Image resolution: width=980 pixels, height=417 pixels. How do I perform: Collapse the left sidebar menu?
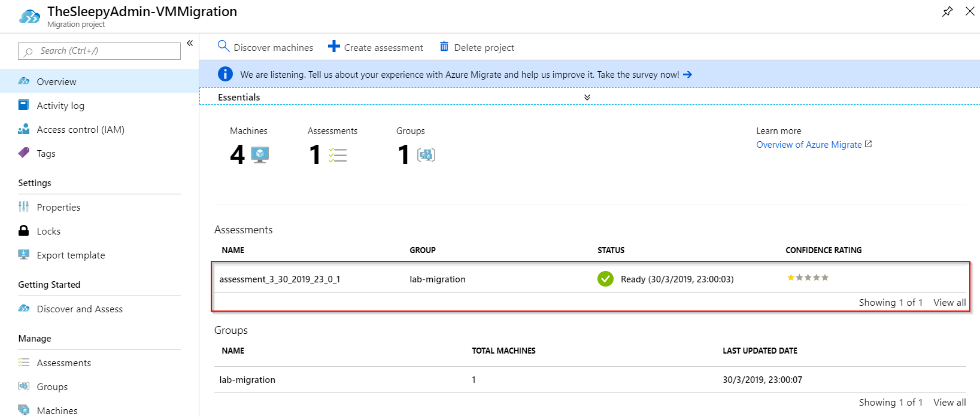pyautogui.click(x=190, y=43)
